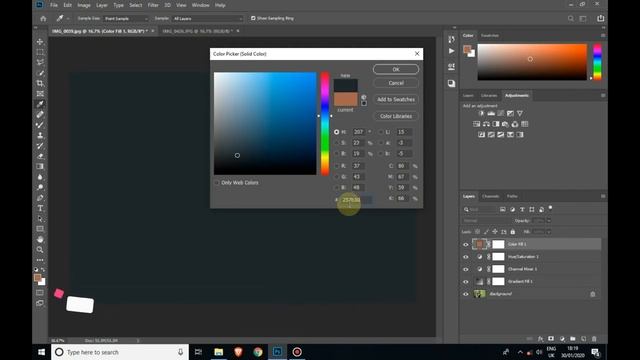Hide the Gradient Fill 1 layer
Image resolution: width=640 pixels, height=360 pixels.
click(466, 282)
